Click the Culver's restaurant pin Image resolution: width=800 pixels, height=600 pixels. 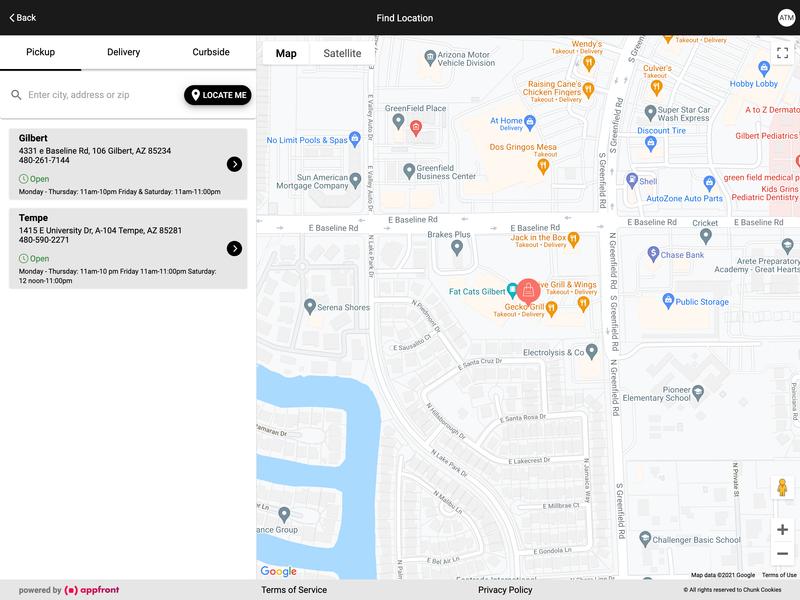click(656, 88)
